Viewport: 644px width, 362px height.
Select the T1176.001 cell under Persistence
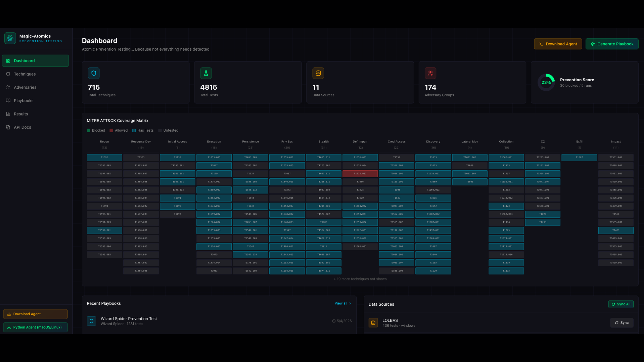coord(250,263)
